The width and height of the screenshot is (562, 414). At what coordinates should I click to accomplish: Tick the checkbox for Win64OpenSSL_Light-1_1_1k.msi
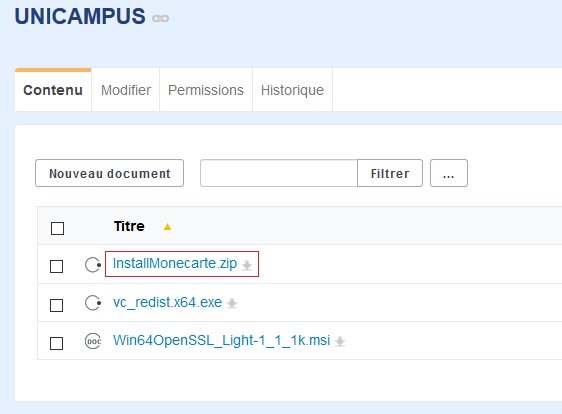pyautogui.click(x=56, y=343)
